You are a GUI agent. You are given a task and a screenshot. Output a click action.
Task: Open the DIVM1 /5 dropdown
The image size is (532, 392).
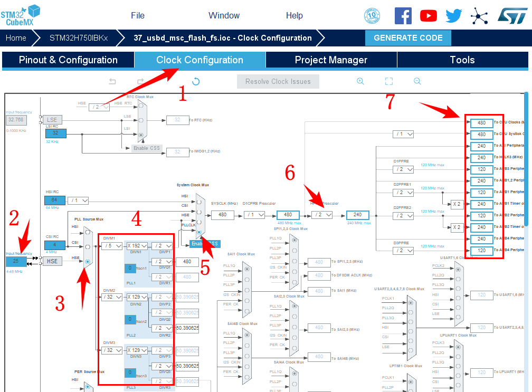click(111, 246)
